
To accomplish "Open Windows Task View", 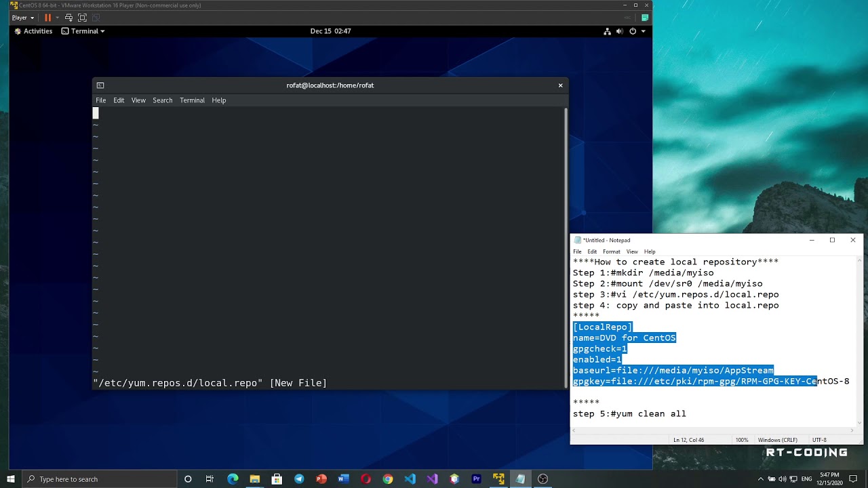I will point(210,479).
